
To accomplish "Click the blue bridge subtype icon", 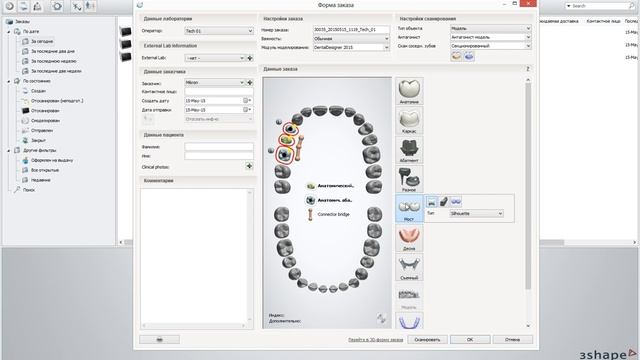I will [x=456, y=201].
